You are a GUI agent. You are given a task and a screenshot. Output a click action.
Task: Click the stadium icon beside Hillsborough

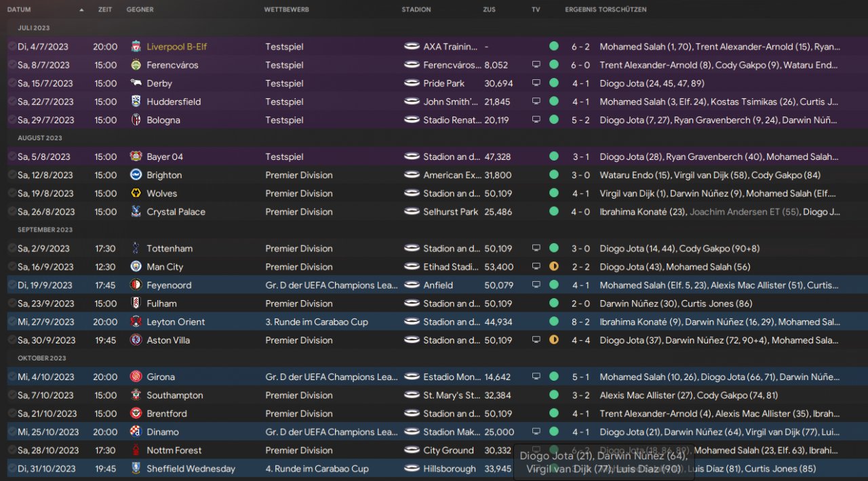click(x=411, y=468)
